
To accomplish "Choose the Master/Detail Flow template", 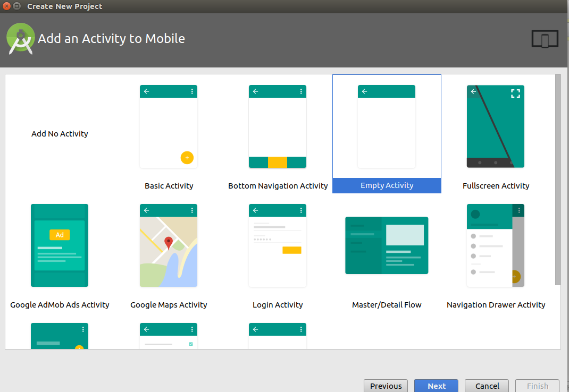I will tap(387, 245).
